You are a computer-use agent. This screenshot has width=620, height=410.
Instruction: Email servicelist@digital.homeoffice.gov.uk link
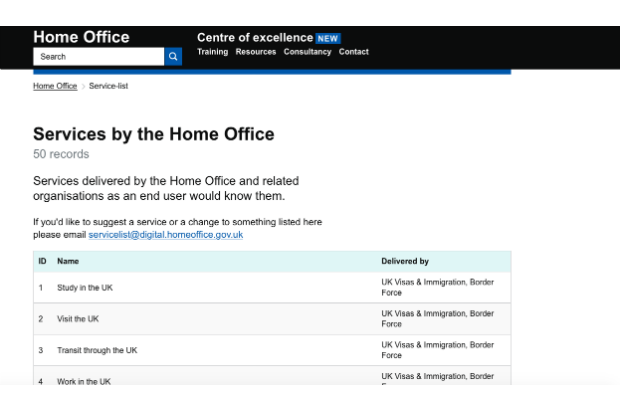tap(166, 235)
